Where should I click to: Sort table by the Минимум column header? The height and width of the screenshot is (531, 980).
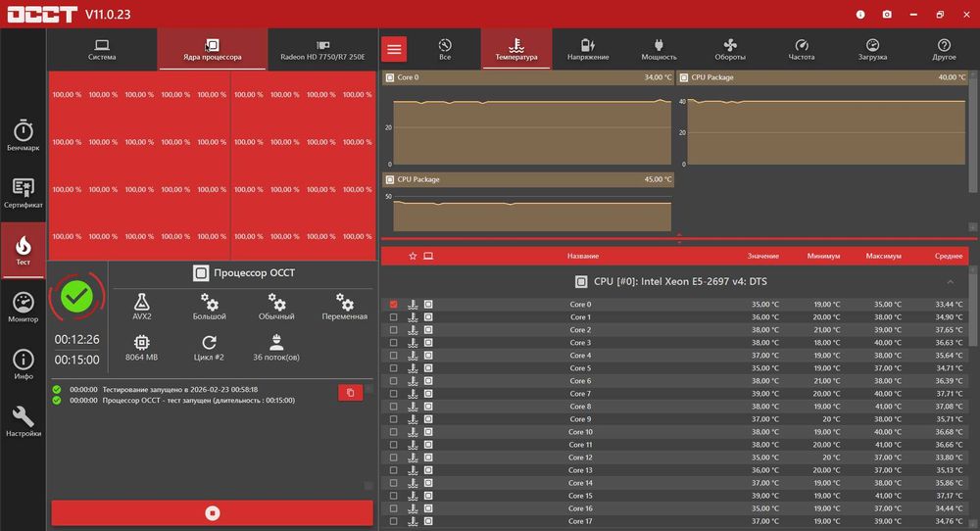823,256
